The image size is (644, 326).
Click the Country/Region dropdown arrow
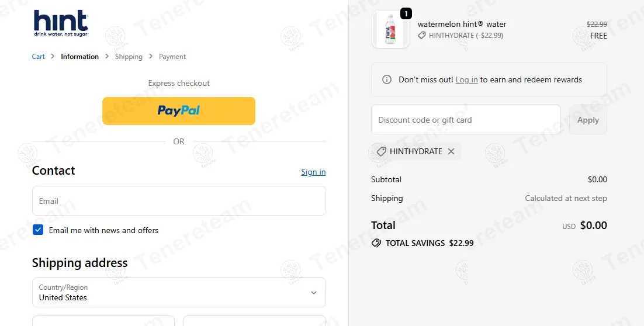point(314,293)
